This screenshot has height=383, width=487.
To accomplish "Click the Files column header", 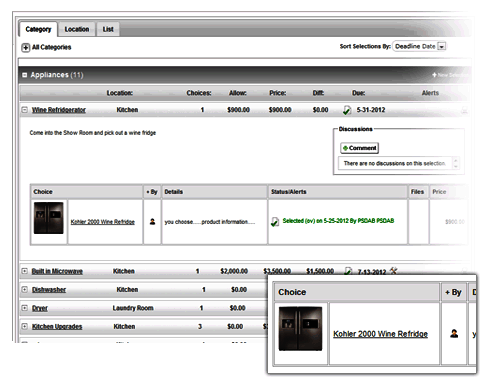I will (x=418, y=192).
